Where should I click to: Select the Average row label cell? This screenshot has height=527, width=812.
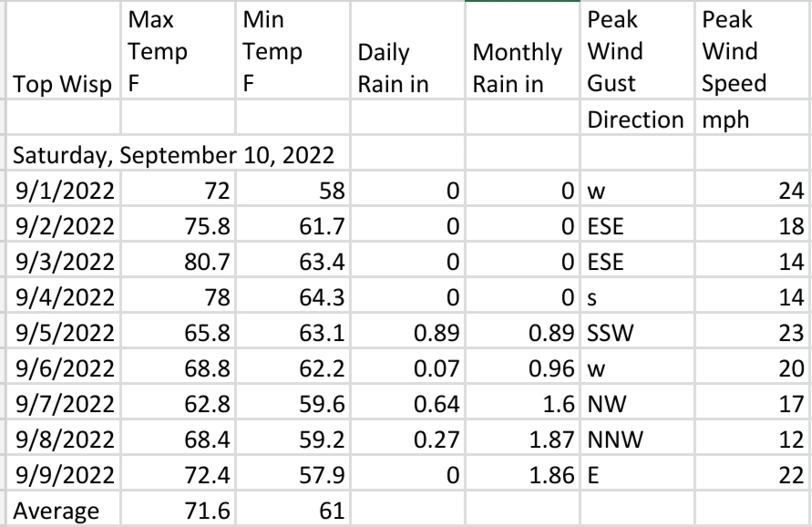[x=63, y=510]
